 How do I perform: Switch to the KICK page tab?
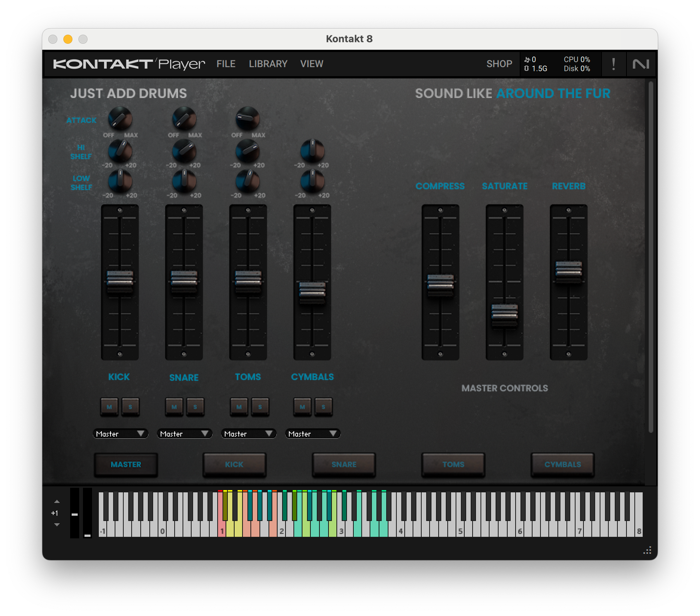(234, 464)
